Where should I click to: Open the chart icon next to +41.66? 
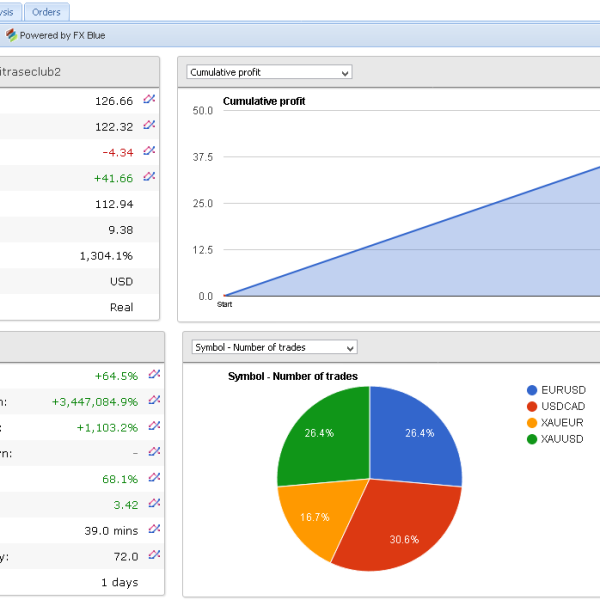tap(150, 177)
